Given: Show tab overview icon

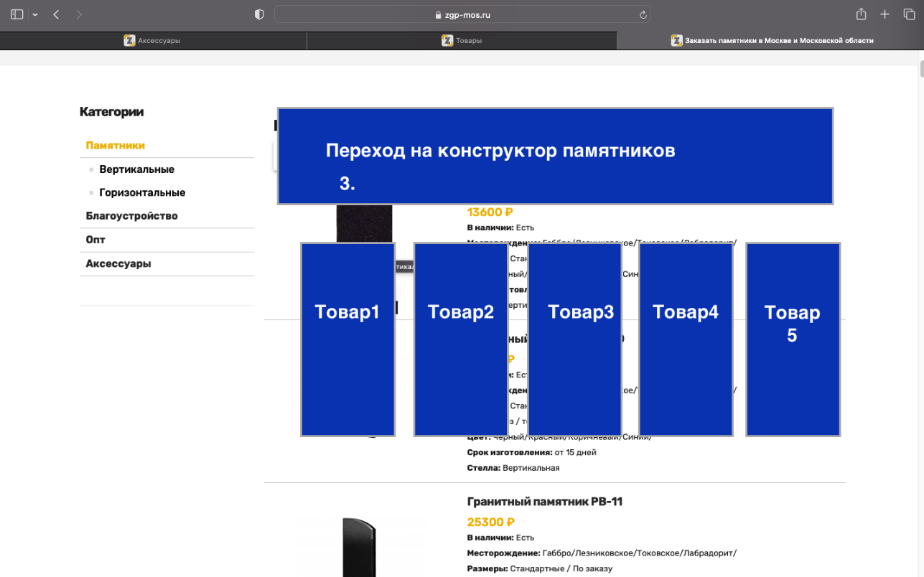Looking at the screenshot, I should 909,14.
